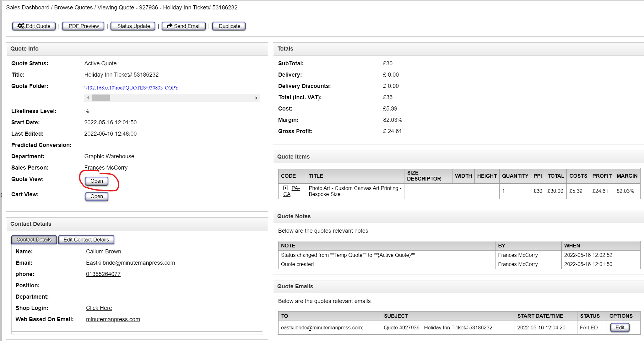Click the Edit Quote button
This screenshot has width=644, height=341.
click(x=34, y=26)
